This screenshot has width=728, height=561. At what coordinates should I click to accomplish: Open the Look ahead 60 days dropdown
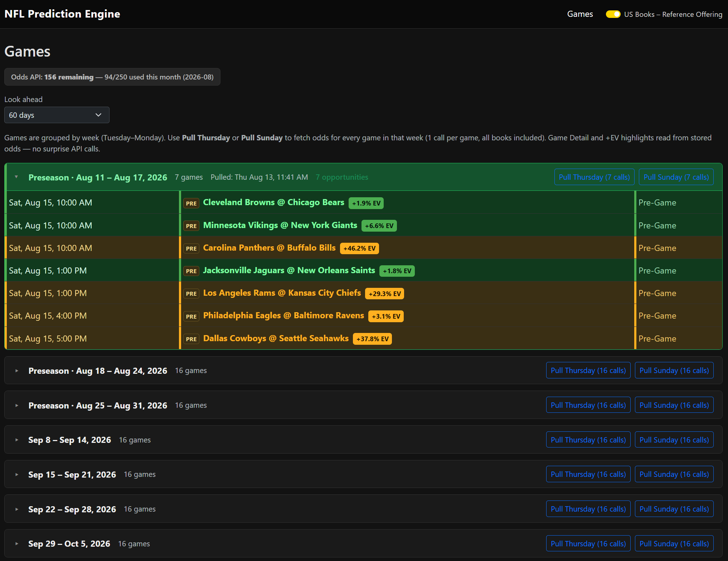click(57, 115)
